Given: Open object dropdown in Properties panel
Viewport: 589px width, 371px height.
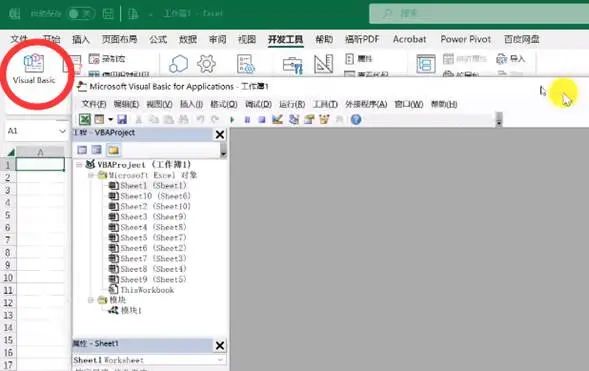Looking at the screenshot, I should coord(220,360).
